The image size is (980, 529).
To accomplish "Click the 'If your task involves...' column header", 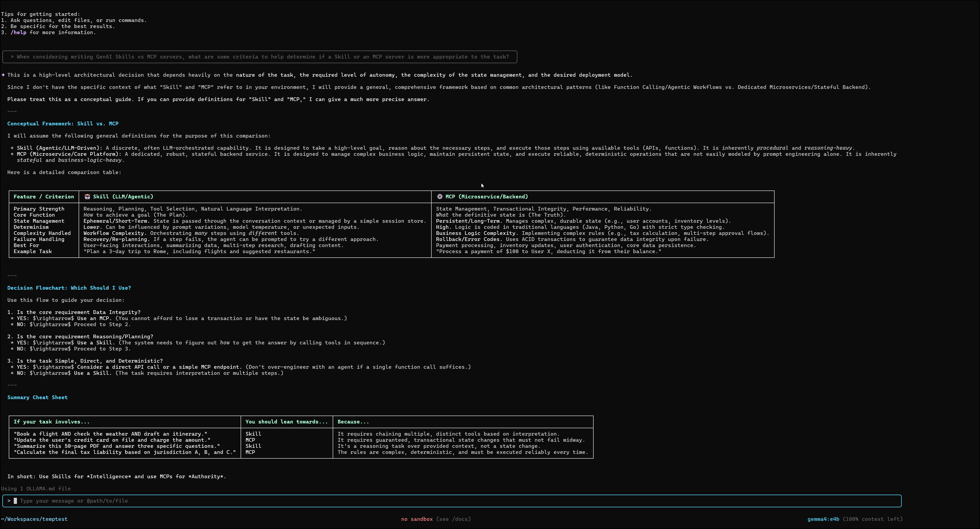I will [x=51, y=422].
